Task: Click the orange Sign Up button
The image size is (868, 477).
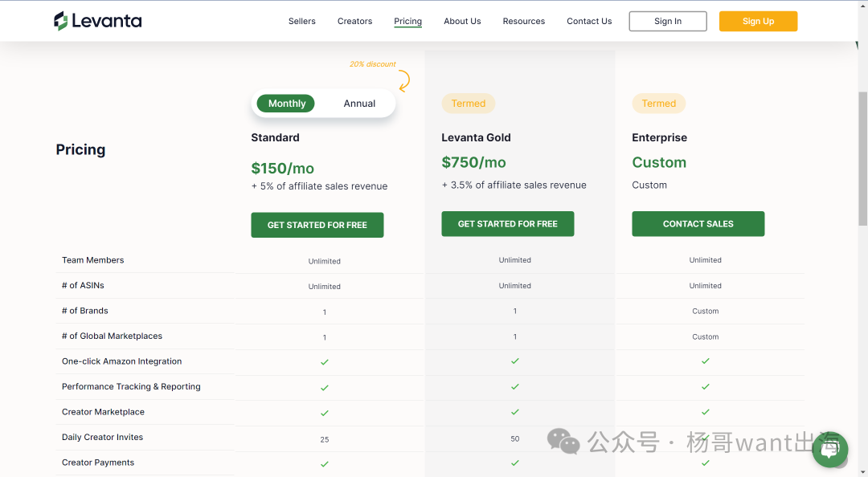Action: tap(758, 22)
